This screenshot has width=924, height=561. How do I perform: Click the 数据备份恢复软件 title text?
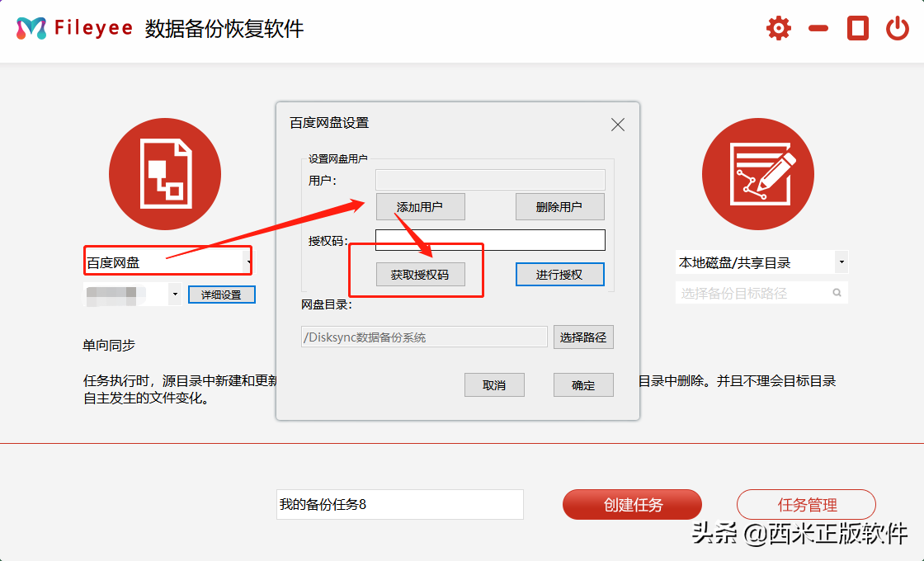(224, 29)
